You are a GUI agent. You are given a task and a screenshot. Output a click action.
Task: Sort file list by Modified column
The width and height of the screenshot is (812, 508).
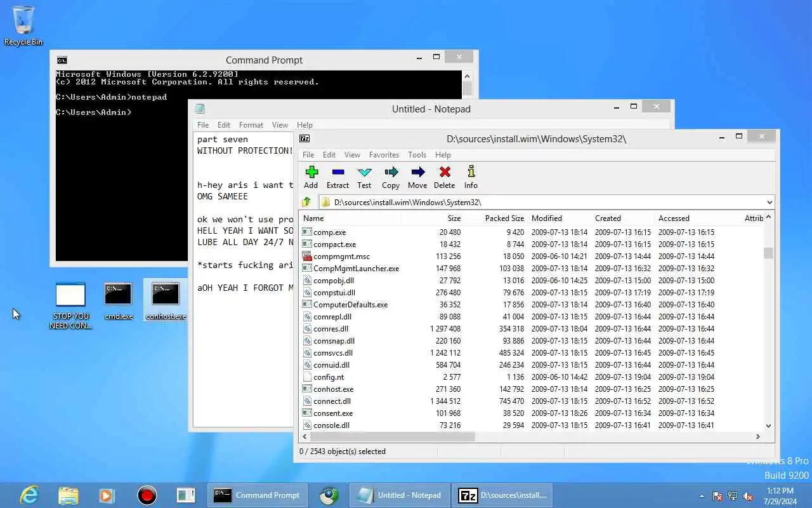560,218
